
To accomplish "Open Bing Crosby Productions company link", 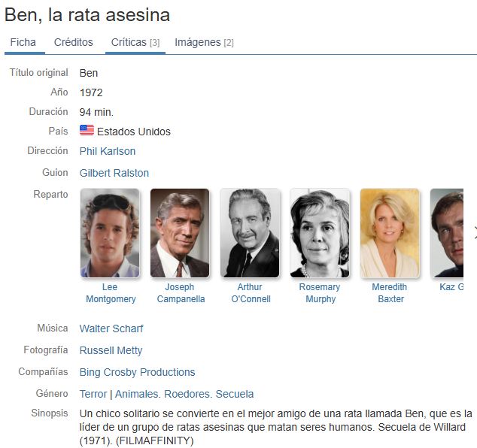I will [x=137, y=372].
